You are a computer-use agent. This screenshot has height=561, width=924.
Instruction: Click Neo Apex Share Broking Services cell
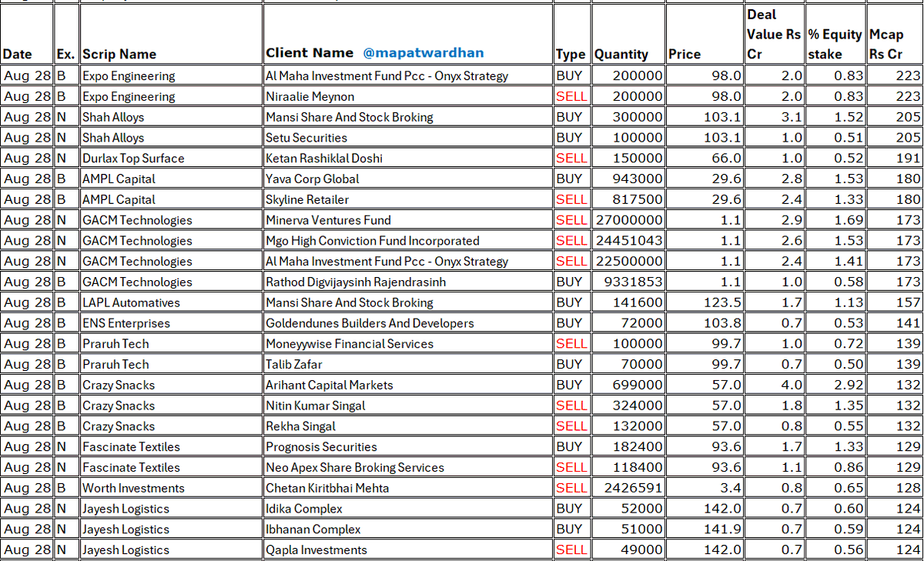pos(407,467)
